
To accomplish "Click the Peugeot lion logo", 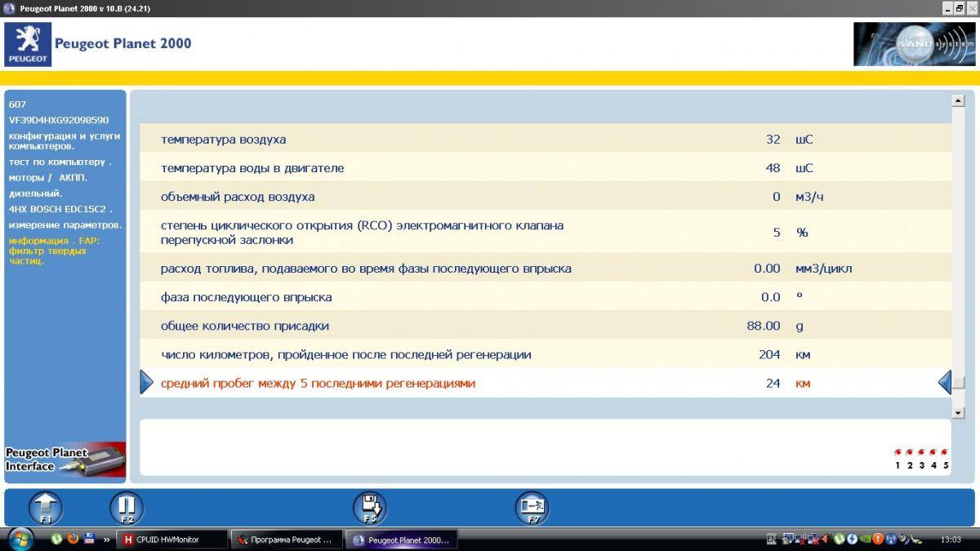I will point(28,44).
